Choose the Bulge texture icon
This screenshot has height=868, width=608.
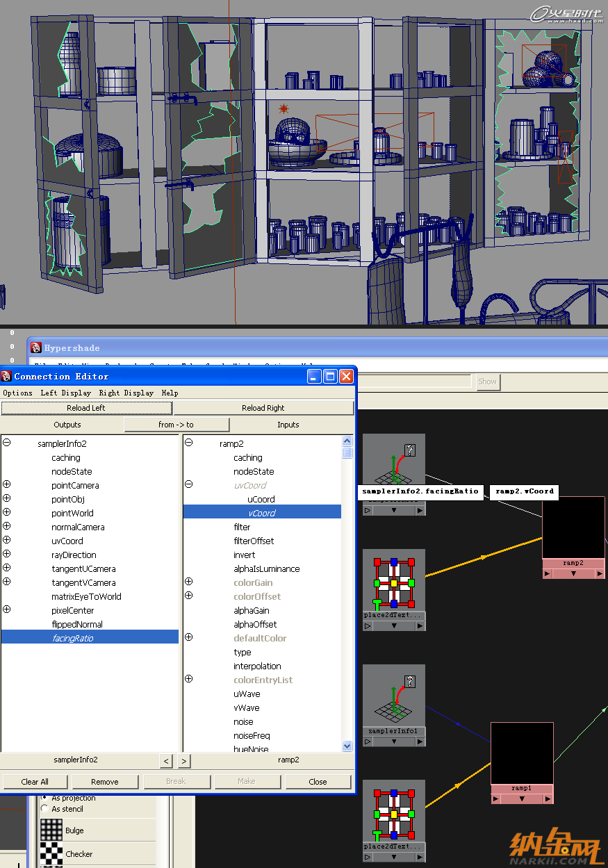coord(51,830)
